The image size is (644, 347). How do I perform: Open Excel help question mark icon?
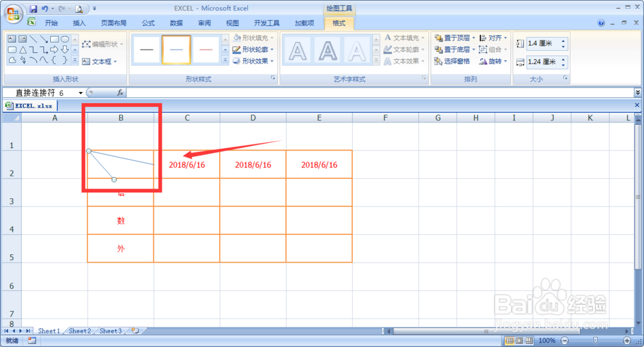click(601, 23)
